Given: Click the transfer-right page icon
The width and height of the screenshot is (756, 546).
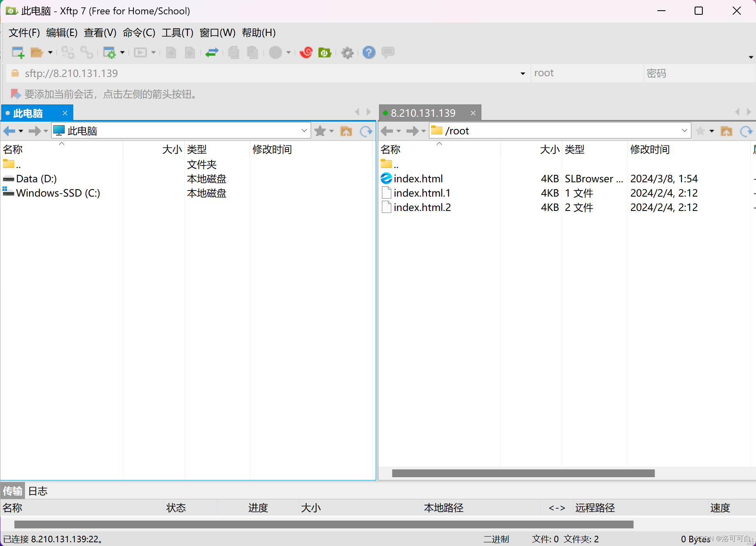Looking at the screenshot, I should (x=190, y=52).
